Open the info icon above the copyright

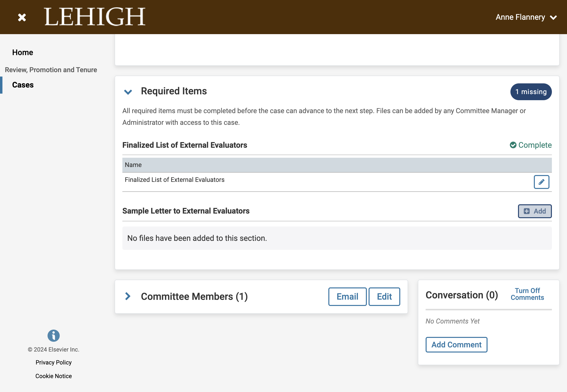[54, 335]
